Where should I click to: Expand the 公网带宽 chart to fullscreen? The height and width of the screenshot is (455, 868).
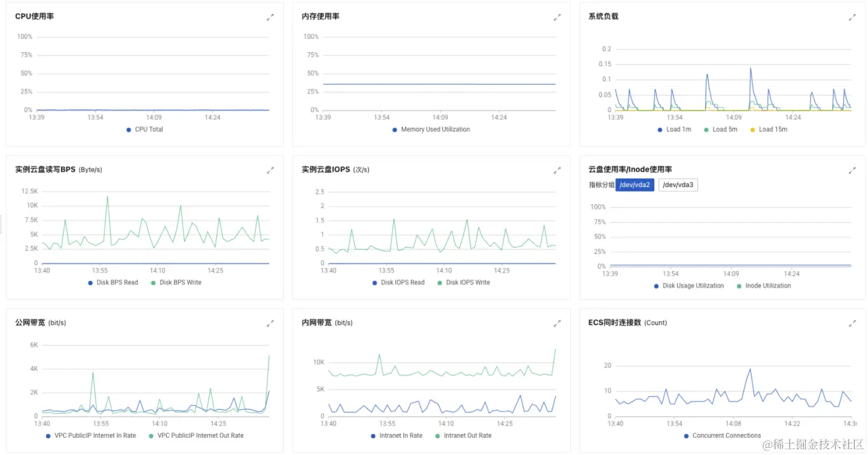click(270, 323)
